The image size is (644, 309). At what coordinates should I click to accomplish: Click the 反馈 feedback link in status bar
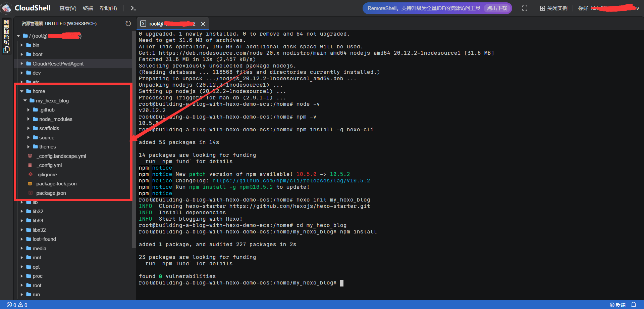(x=618, y=305)
